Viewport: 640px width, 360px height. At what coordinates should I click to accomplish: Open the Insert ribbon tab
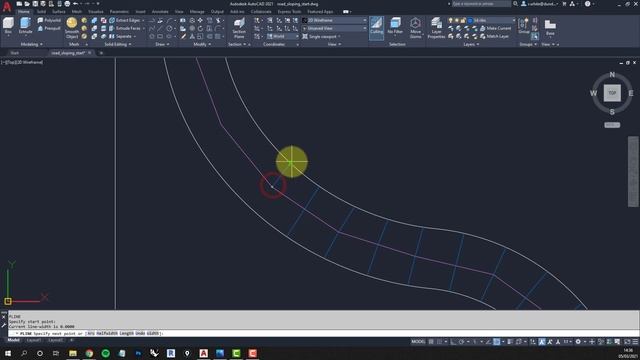(x=140, y=11)
